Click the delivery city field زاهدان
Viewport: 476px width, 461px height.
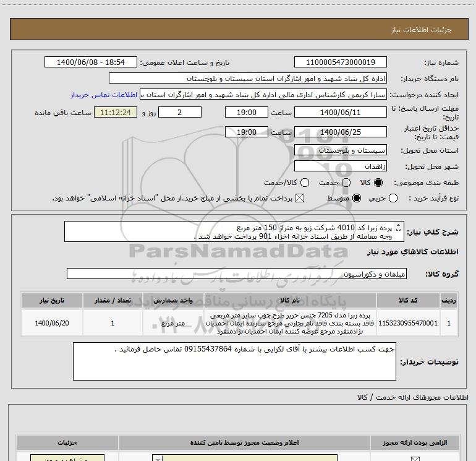340,166
